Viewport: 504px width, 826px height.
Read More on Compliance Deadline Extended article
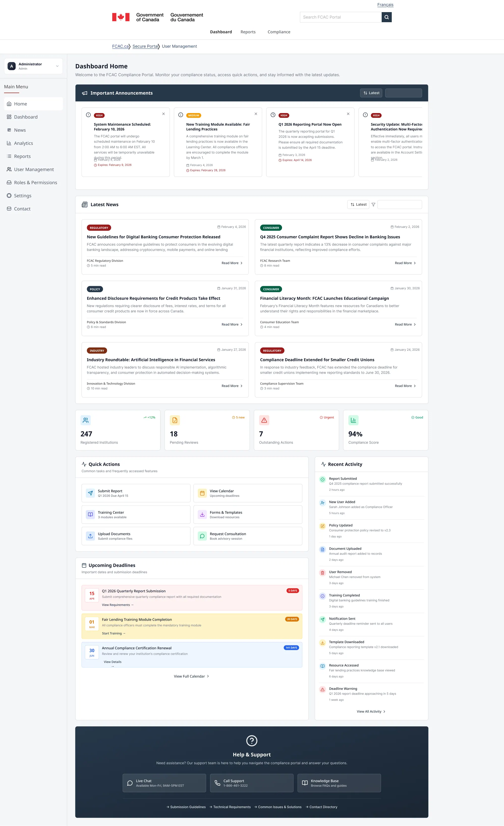(x=405, y=386)
